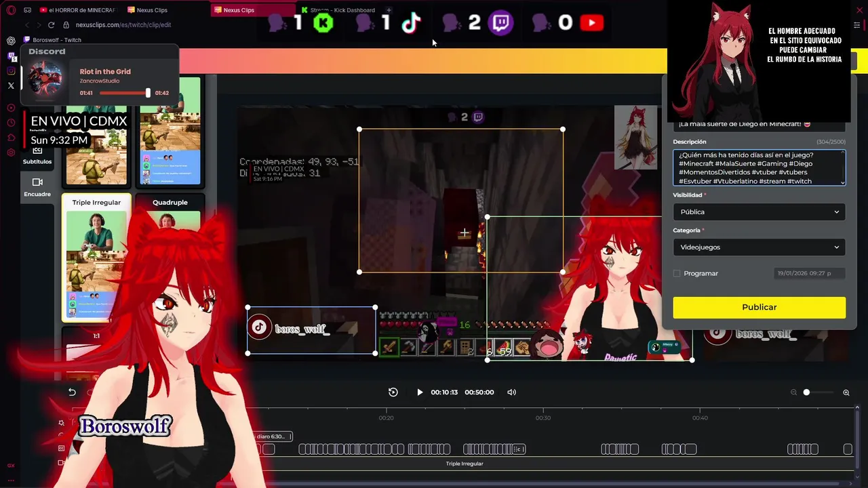The image size is (868, 488).
Task: Open the Encuadre camera tool
Action: click(37, 187)
